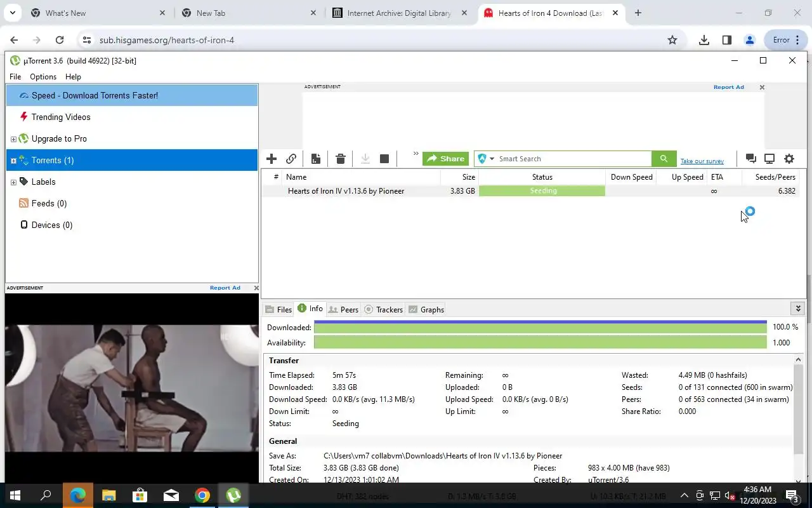Select Hearts of Iron IV torrent row
Viewport: 812px width, 508px height.
pos(530,190)
